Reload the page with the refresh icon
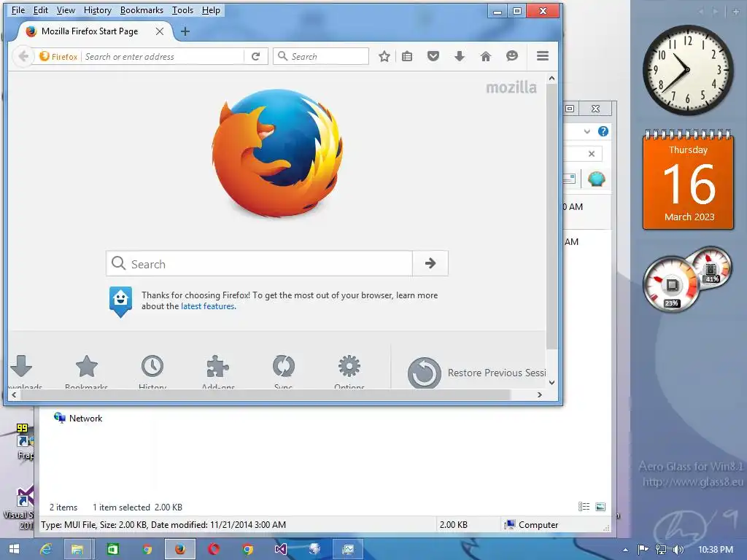747x560 pixels. click(256, 56)
